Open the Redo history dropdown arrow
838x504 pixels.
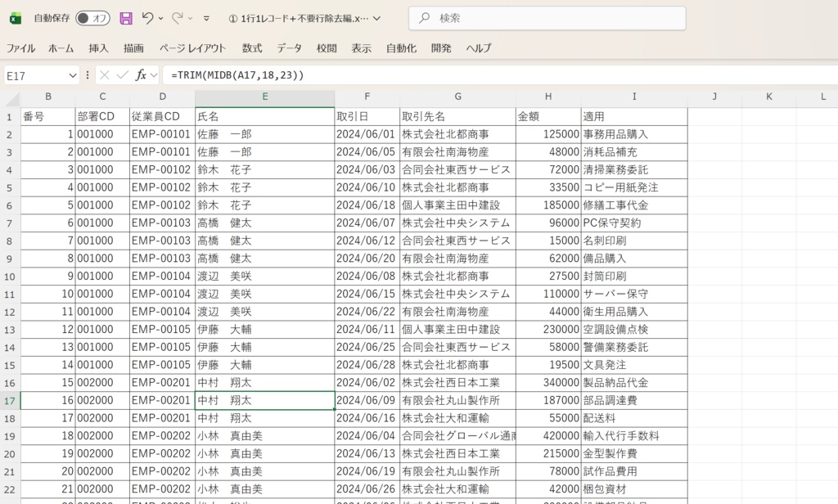click(190, 19)
